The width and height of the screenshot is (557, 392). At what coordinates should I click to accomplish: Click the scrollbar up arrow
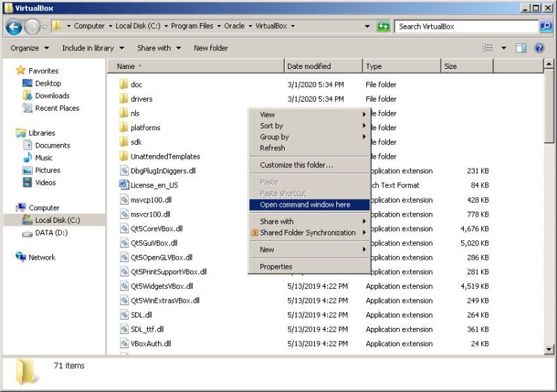(x=549, y=64)
